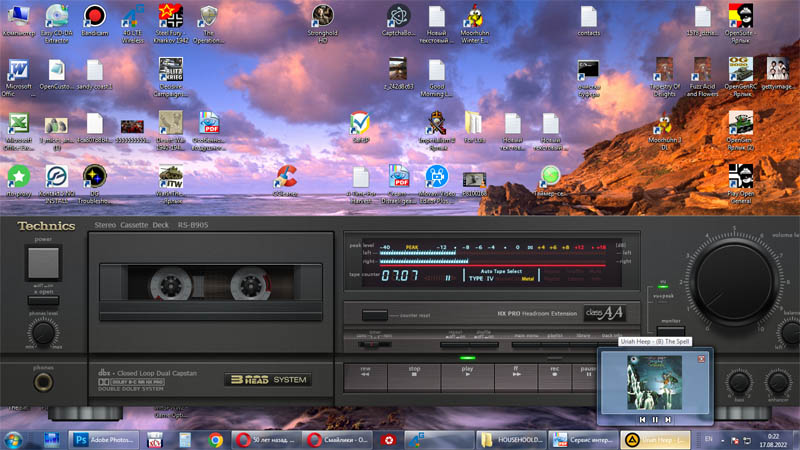Click the EN language indicator in tray
The image size is (800, 450).
[x=708, y=439]
